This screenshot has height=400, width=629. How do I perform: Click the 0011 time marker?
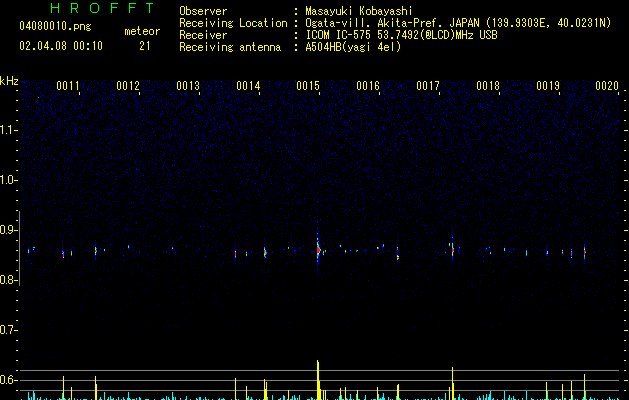pyautogui.click(x=67, y=86)
